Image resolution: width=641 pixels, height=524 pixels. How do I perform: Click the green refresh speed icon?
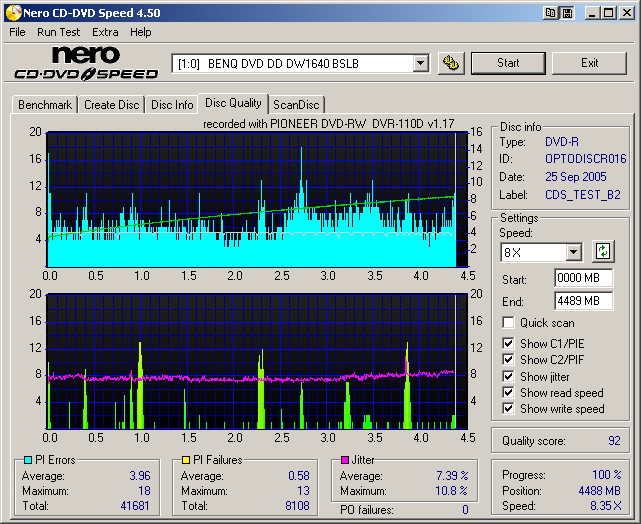[x=603, y=251]
